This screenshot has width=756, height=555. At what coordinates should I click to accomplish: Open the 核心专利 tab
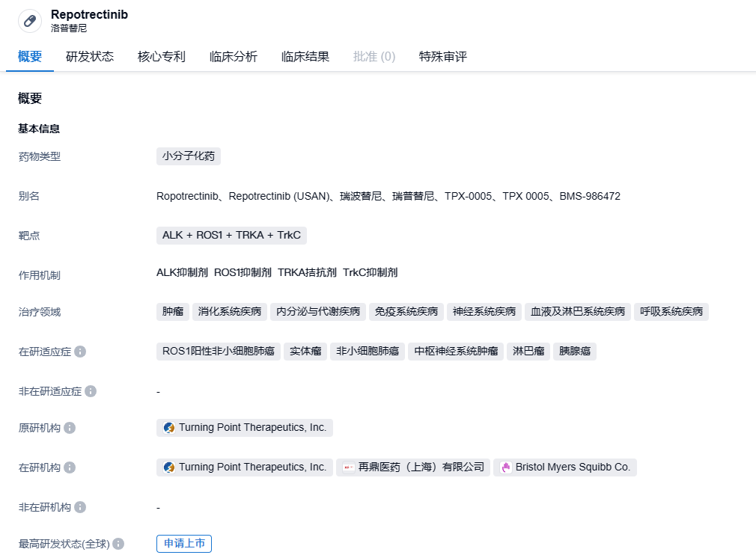click(x=162, y=57)
